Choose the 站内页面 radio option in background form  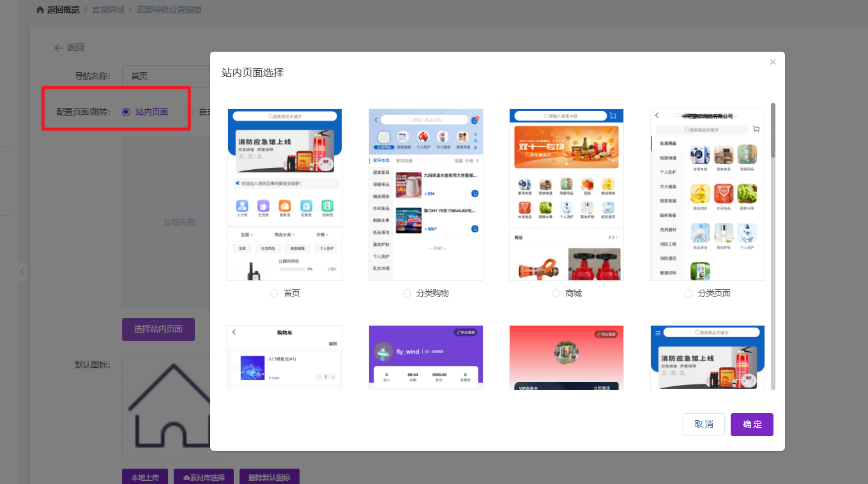click(126, 112)
